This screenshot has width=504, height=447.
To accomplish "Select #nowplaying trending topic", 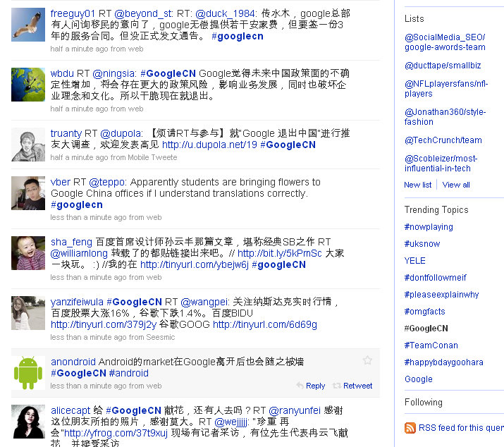I will pos(429,227).
